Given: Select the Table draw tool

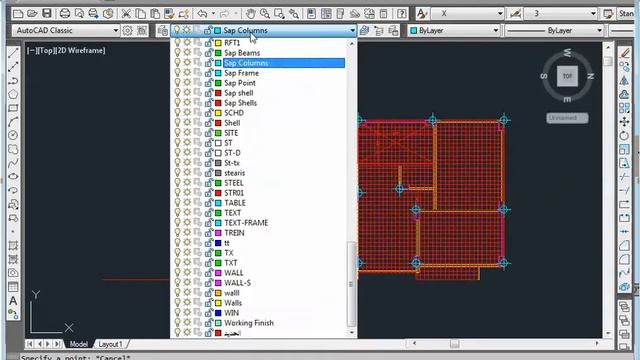Looking at the screenshot, I should coord(13,287).
